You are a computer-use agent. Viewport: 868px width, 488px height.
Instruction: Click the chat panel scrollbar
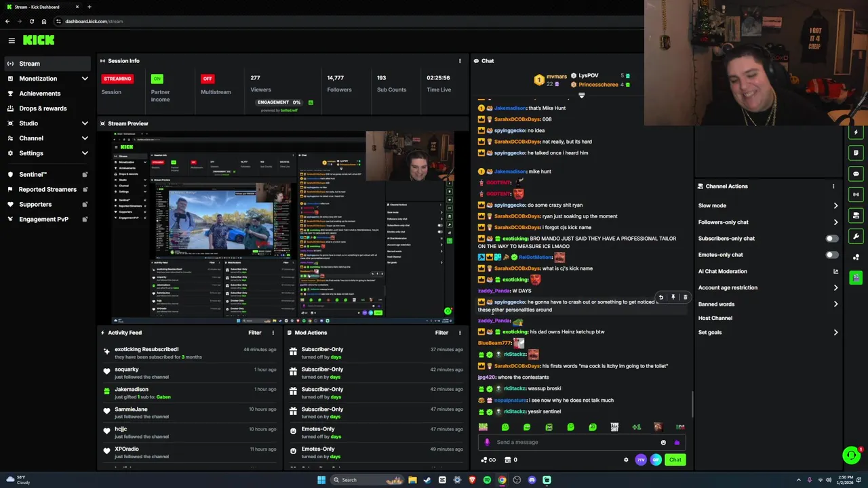(x=692, y=405)
